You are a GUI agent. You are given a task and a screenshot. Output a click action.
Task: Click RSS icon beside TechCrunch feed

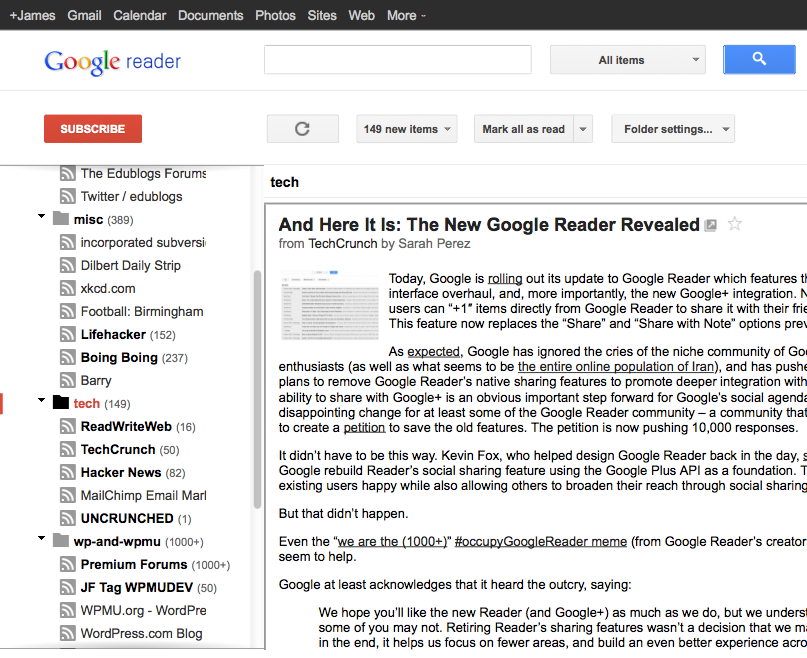pyautogui.click(x=67, y=449)
